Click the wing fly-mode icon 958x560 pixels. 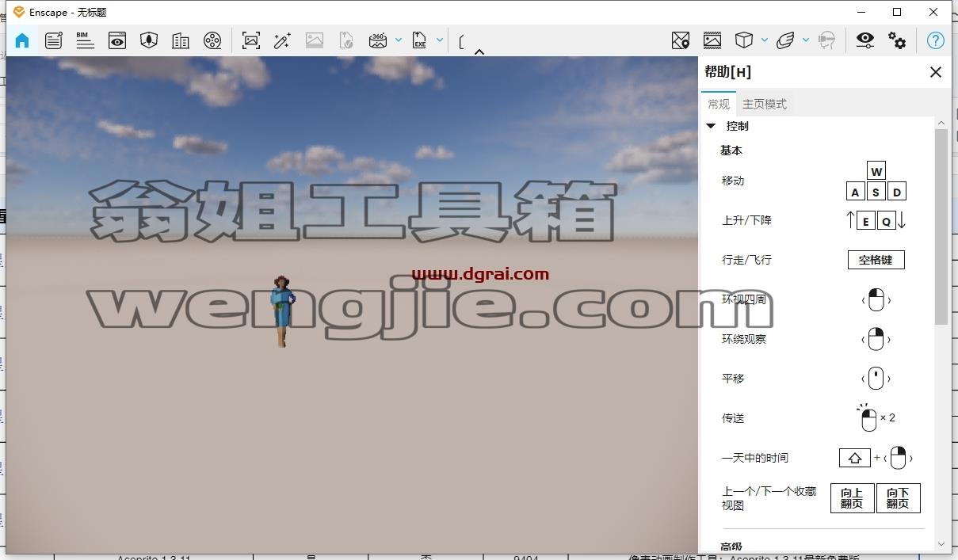coord(785,40)
